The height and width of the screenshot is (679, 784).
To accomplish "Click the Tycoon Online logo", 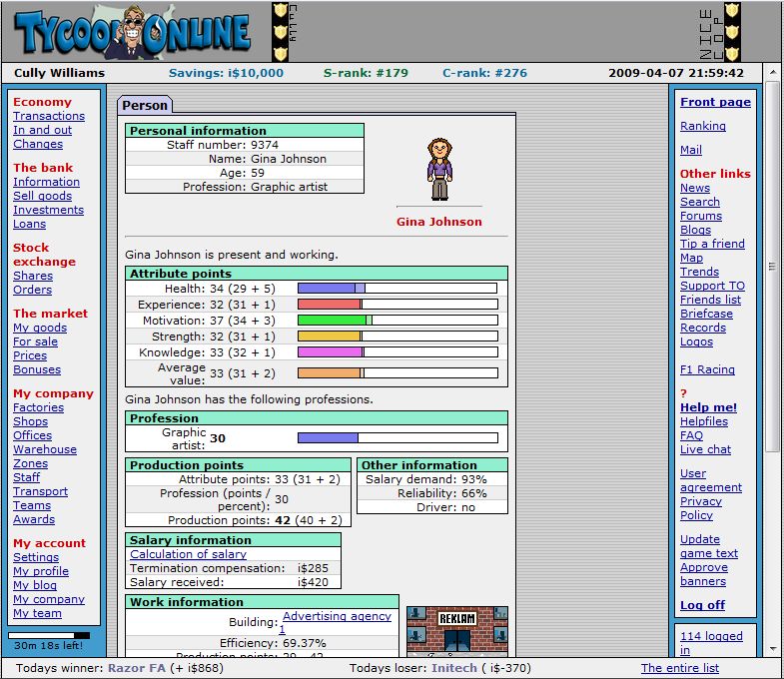I will click(x=132, y=32).
